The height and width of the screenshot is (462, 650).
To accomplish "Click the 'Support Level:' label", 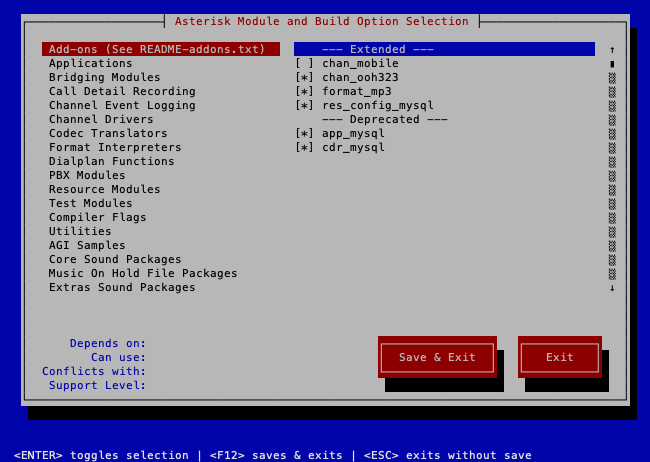I will click(x=97, y=385).
